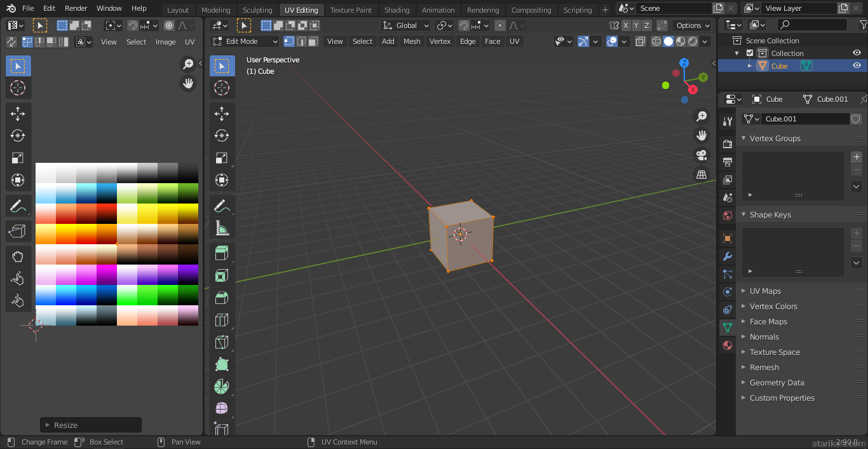Open the Edit Mode dropdown
The width and height of the screenshot is (868, 449).
click(x=245, y=41)
